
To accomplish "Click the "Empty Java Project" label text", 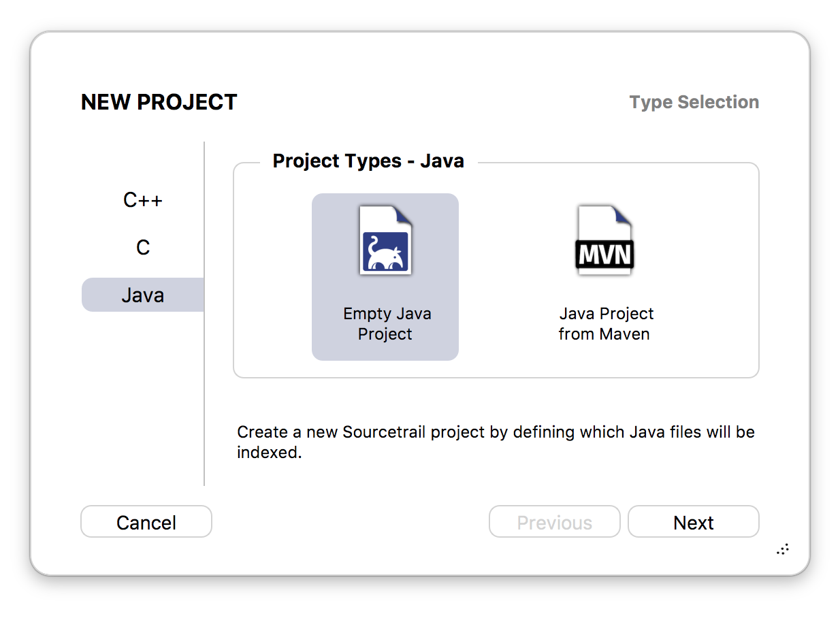I will click(x=387, y=324).
